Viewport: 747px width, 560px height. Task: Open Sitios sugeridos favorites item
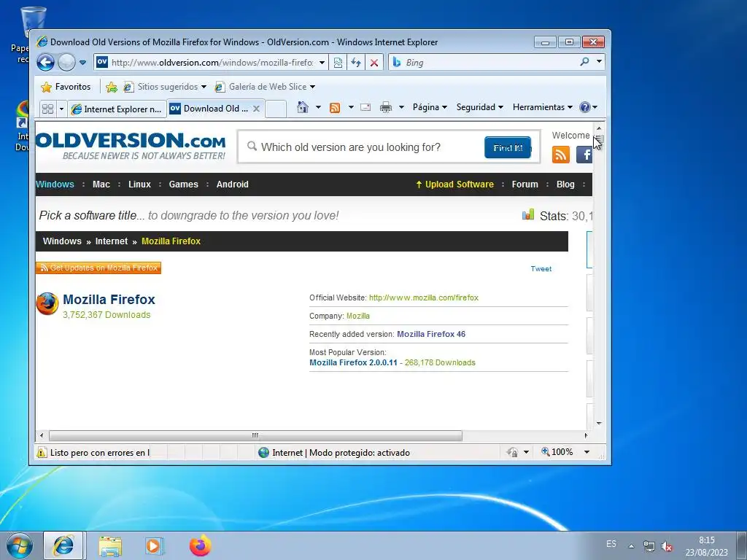(x=165, y=87)
